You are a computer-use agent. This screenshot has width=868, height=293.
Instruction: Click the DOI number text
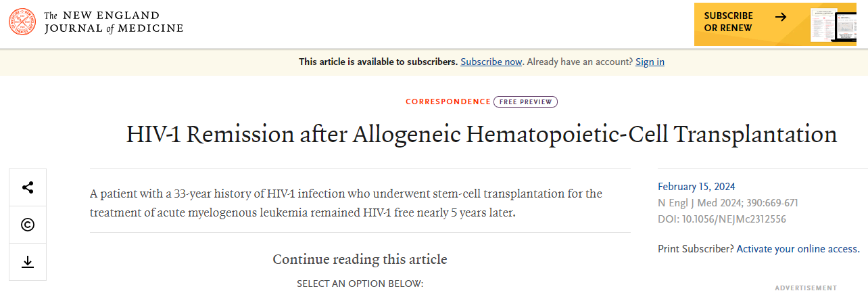[x=721, y=219]
